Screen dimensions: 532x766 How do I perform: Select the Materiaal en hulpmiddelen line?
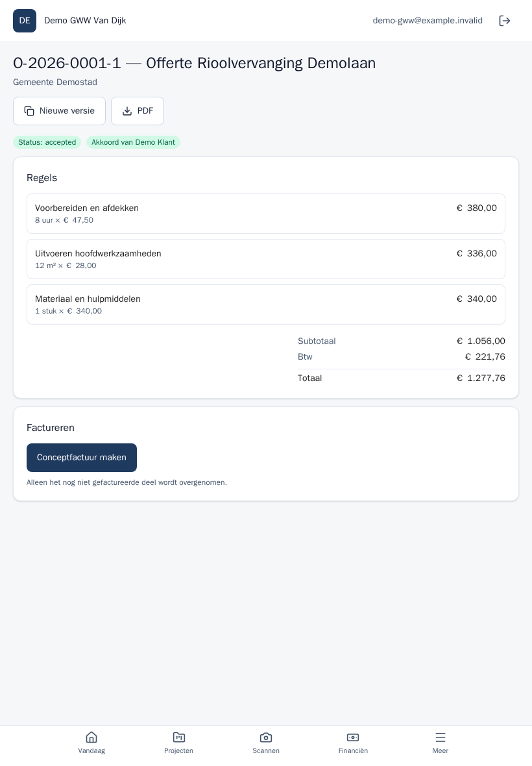coord(266,304)
